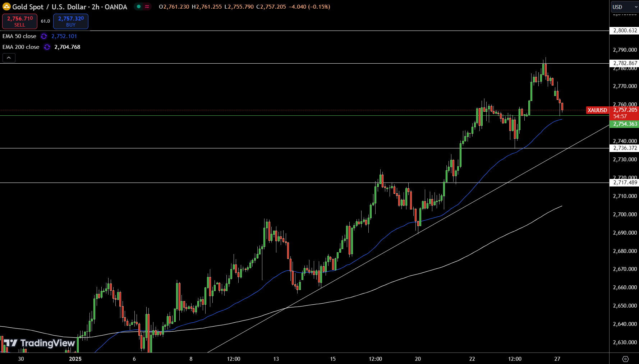Click the EMA 200 refresh status icon

tap(47, 47)
